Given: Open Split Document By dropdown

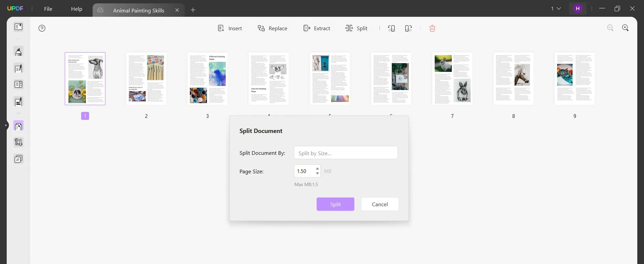Looking at the screenshot, I should coord(346,153).
